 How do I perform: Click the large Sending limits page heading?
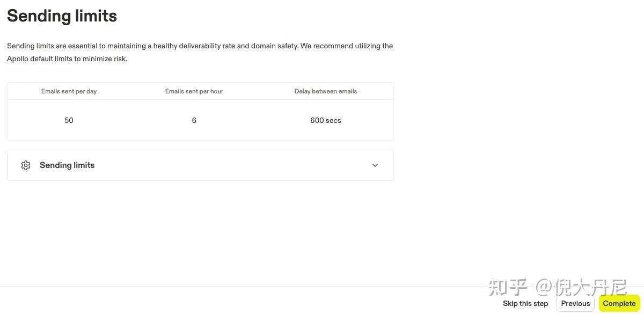point(62,16)
